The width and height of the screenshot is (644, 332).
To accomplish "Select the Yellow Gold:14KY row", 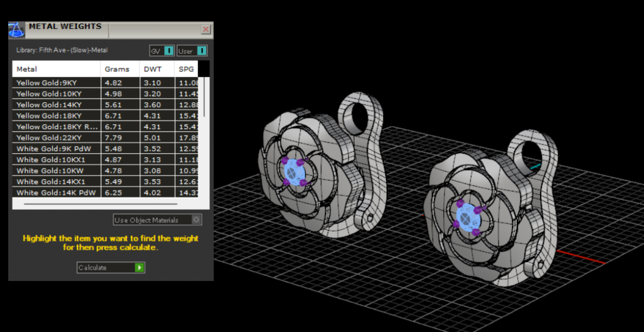I will pyautogui.click(x=56, y=105).
